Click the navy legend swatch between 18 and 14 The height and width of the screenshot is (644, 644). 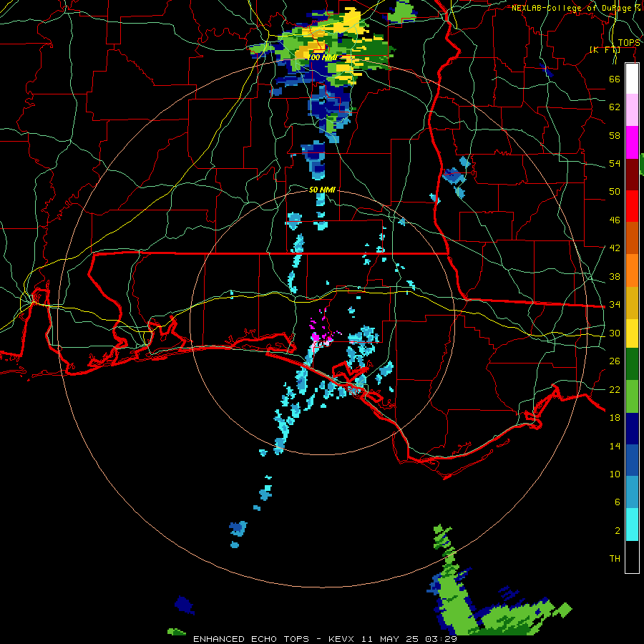[x=632, y=429]
